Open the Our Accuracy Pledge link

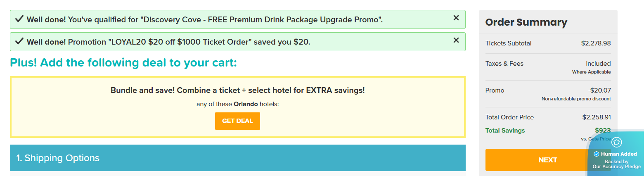[x=616, y=166]
